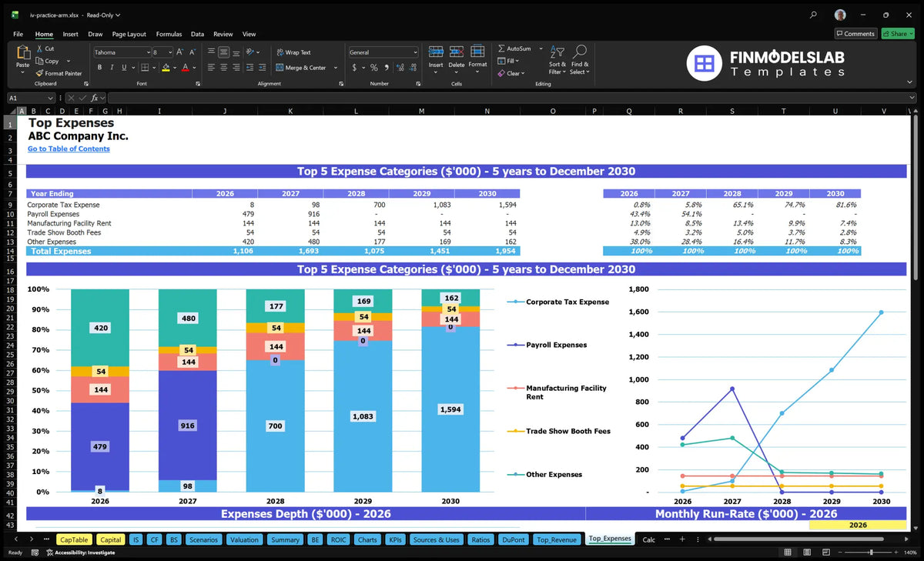Click the search magnifier in title bar

pos(814,15)
